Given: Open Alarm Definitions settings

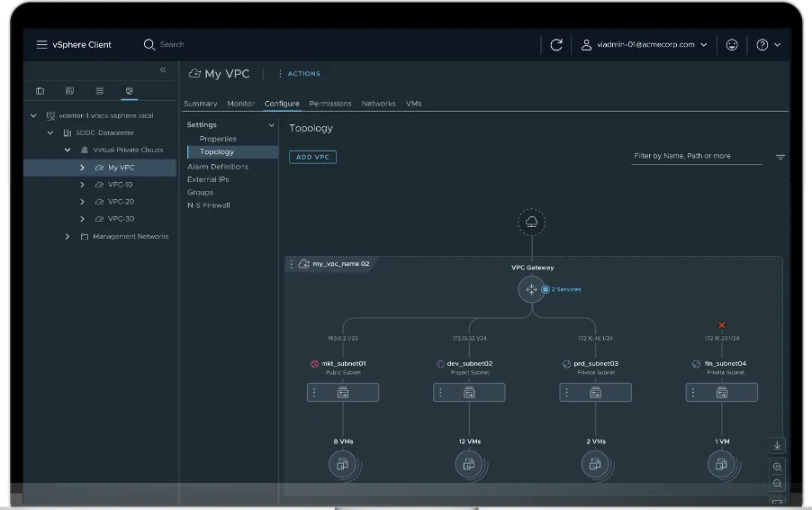Looking at the screenshot, I should point(218,167).
